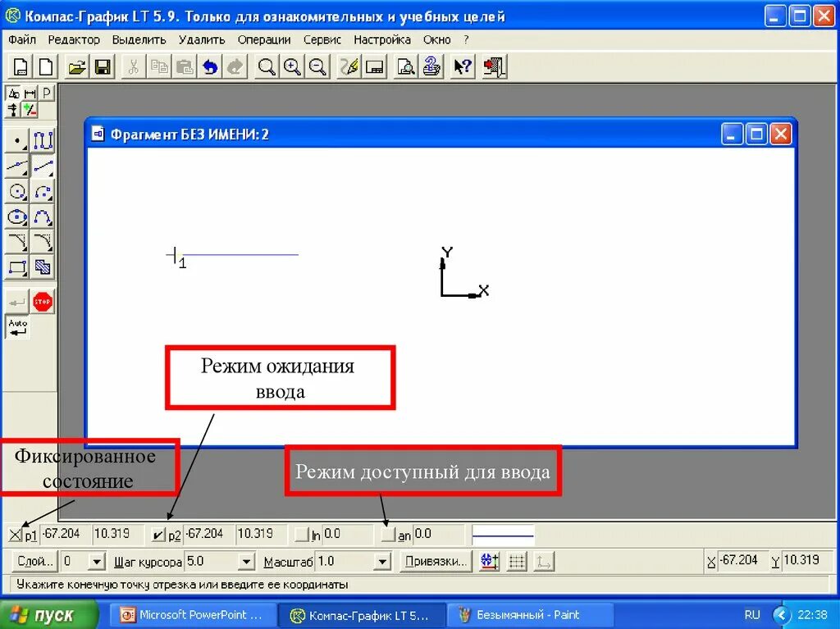Viewport: 840px width, 629px height.
Task: Open the Файл menu
Action: 22,39
